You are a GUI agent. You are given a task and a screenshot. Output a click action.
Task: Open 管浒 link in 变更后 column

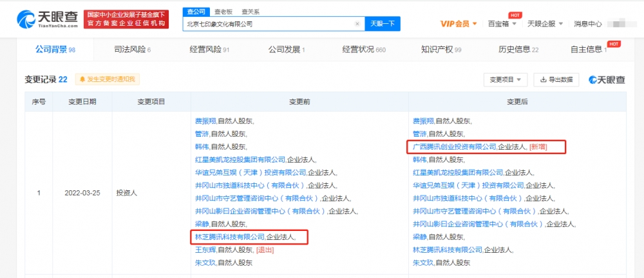coord(420,134)
